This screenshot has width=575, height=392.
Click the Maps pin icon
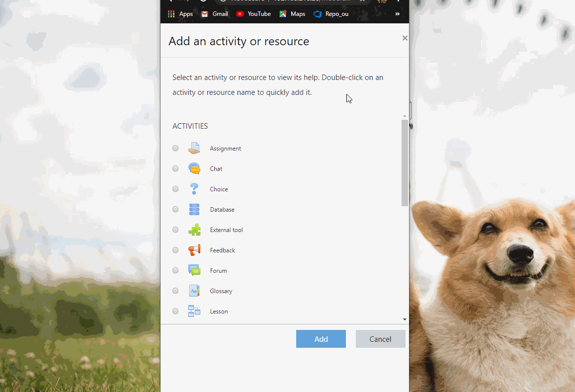[x=283, y=14]
